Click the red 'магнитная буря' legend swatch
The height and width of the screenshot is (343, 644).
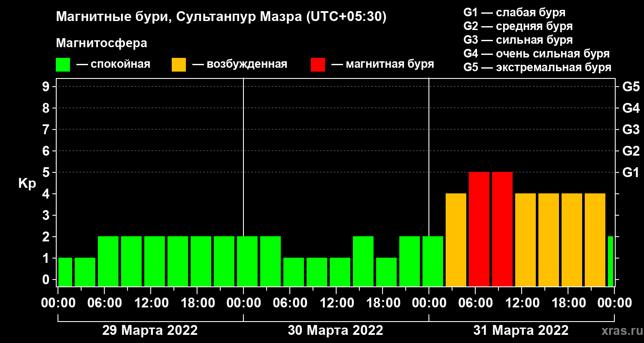point(318,65)
